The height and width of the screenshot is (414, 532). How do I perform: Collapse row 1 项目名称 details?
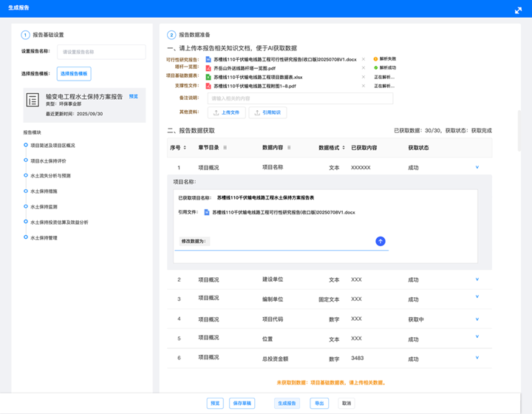coord(477,168)
